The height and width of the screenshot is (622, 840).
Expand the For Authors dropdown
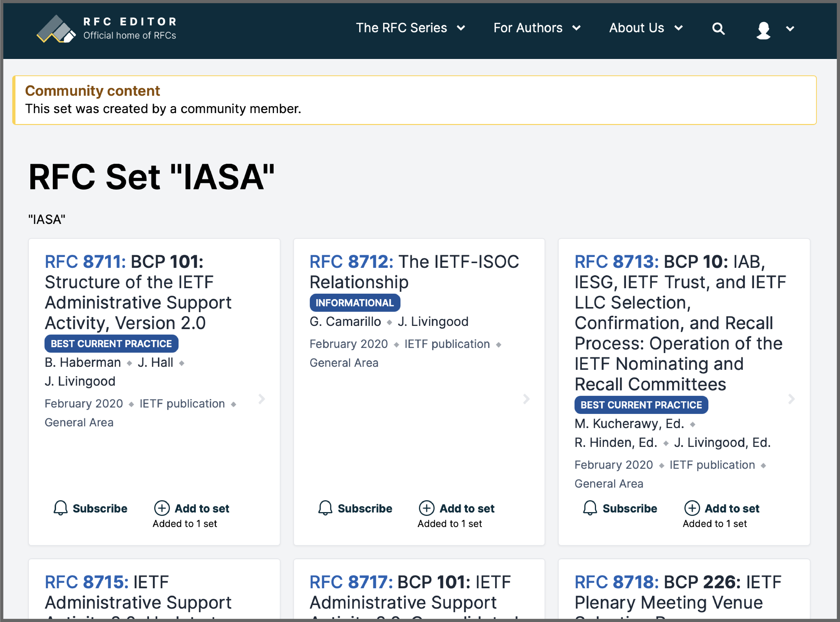tap(537, 28)
